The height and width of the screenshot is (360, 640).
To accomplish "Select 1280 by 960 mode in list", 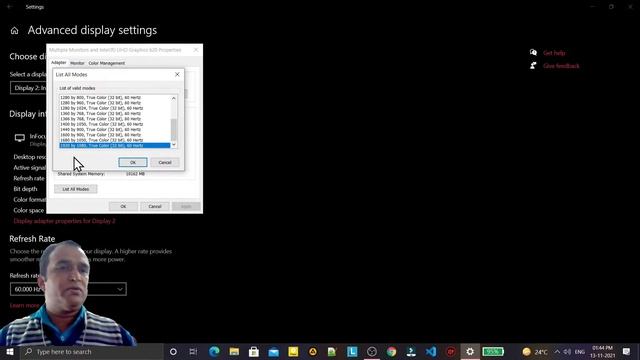I will [x=101, y=103].
